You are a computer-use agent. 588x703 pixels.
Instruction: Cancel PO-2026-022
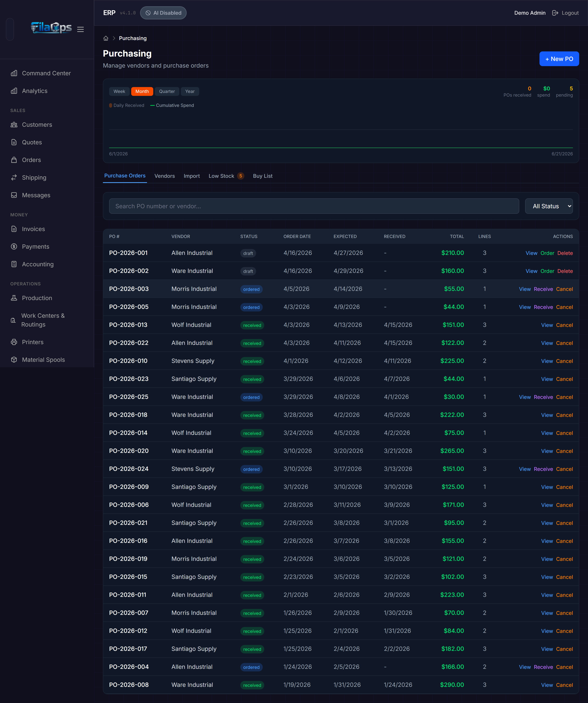(x=564, y=343)
